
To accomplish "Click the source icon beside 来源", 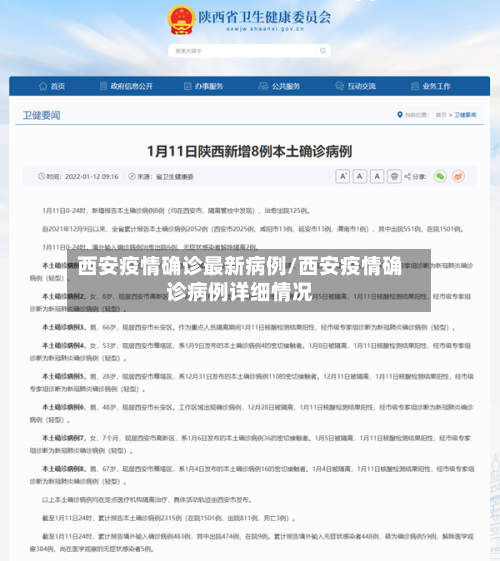I will pyautogui.click(x=132, y=176).
